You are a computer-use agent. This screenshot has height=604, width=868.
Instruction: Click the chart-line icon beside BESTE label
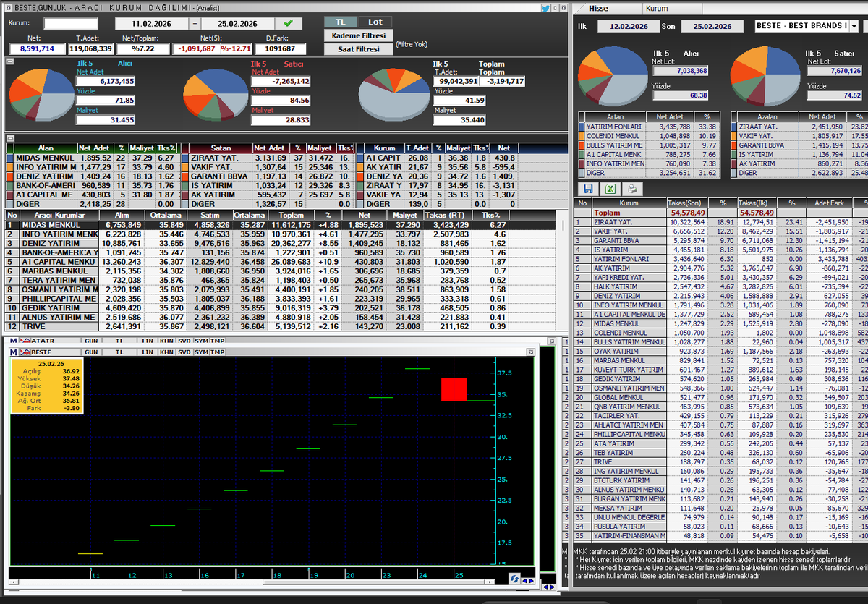[x=24, y=352]
